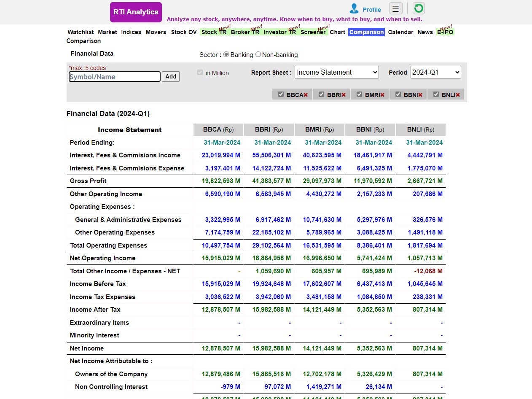
Task: Click the Income Tax Expenses row label
Action: coord(102,297)
